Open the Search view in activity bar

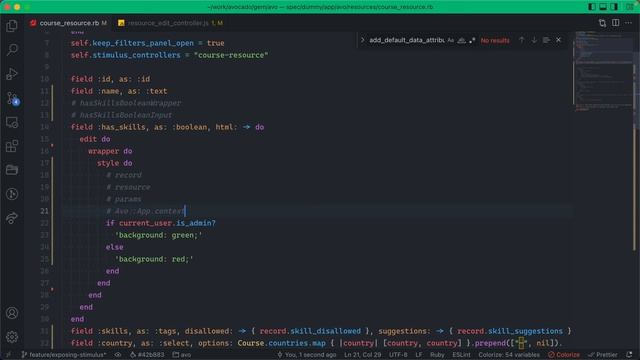[12, 50]
